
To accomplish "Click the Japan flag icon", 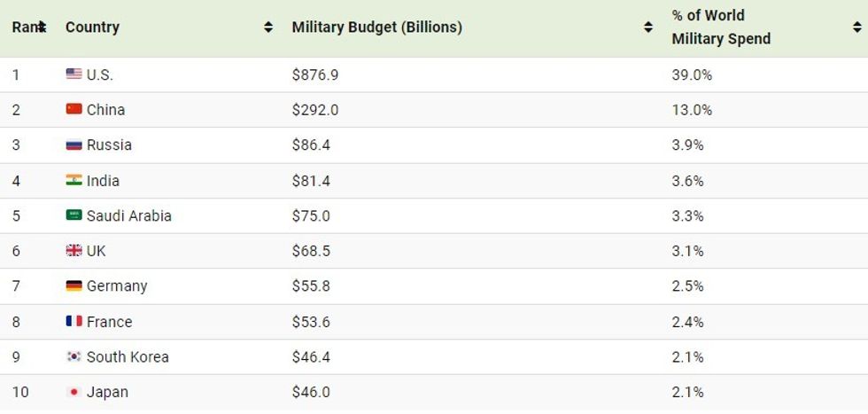I will click(x=74, y=392).
